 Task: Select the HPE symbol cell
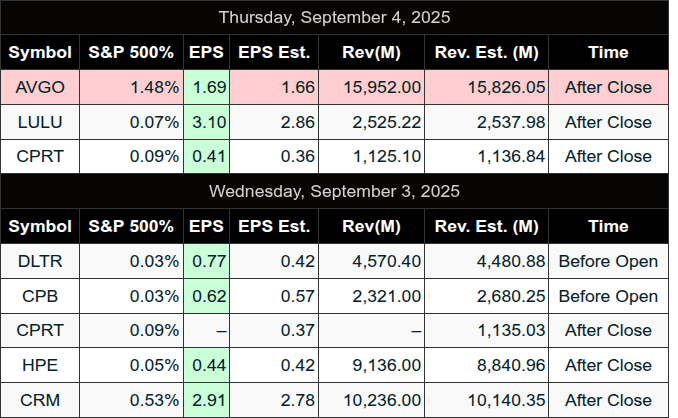40,366
